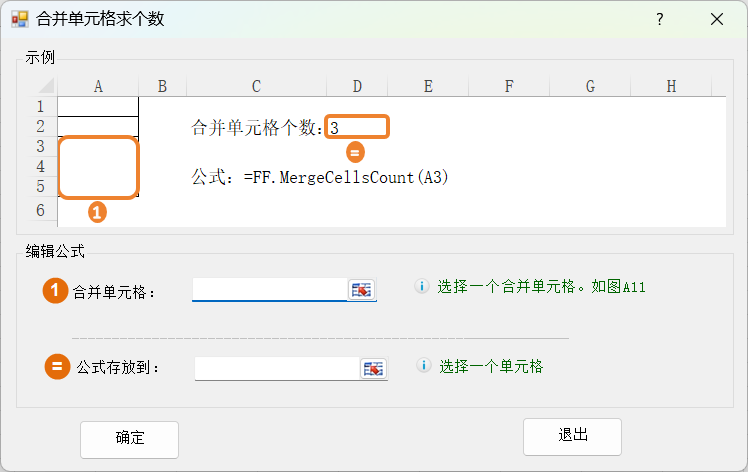Click the range picker icon for 合并单元格
This screenshot has width=748, height=472.
point(361,290)
